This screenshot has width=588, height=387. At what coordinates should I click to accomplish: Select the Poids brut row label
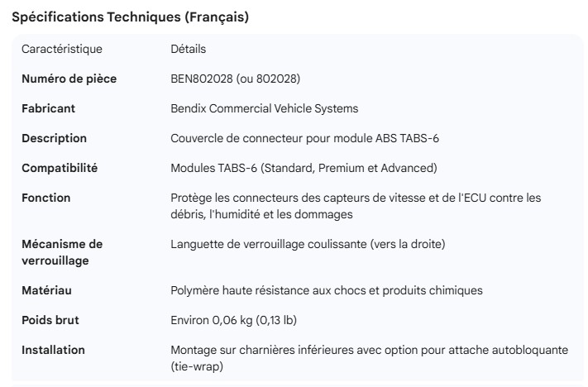coord(50,320)
